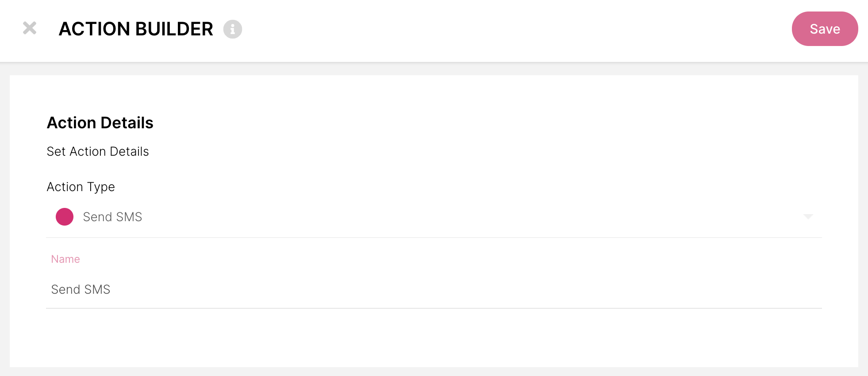The height and width of the screenshot is (376, 868).
Task: Close the Action Builder with the X icon
Action: pos(30,28)
